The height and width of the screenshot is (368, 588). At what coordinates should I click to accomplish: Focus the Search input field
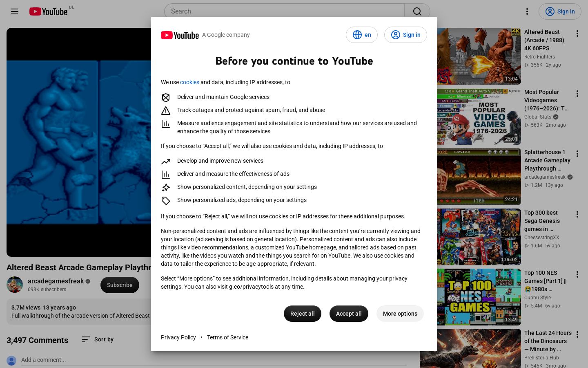click(x=284, y=11)
